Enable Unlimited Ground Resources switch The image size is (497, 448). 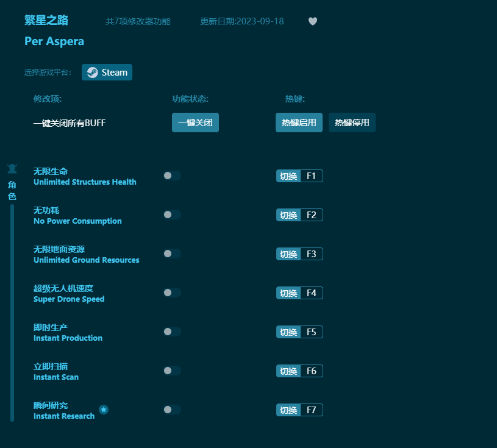pos(171,254)
